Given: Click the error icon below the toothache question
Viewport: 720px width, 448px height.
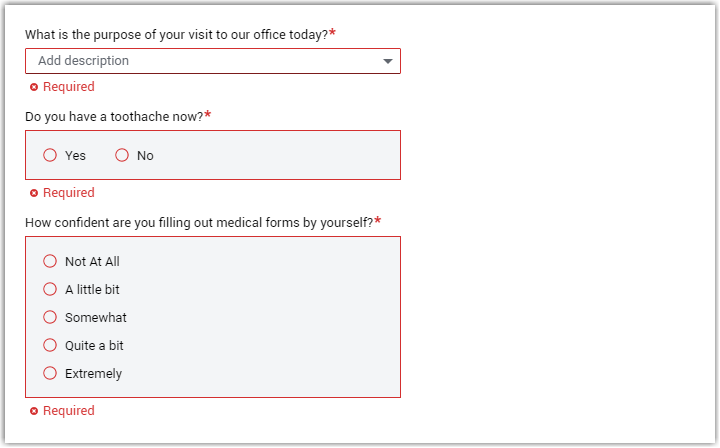Looking at the screenshot, I should (x=34, y=193).
